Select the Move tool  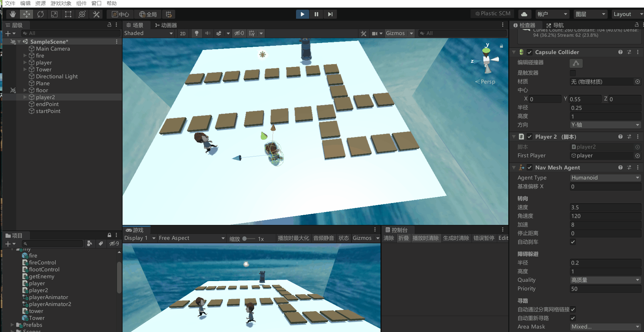point(27,14)
